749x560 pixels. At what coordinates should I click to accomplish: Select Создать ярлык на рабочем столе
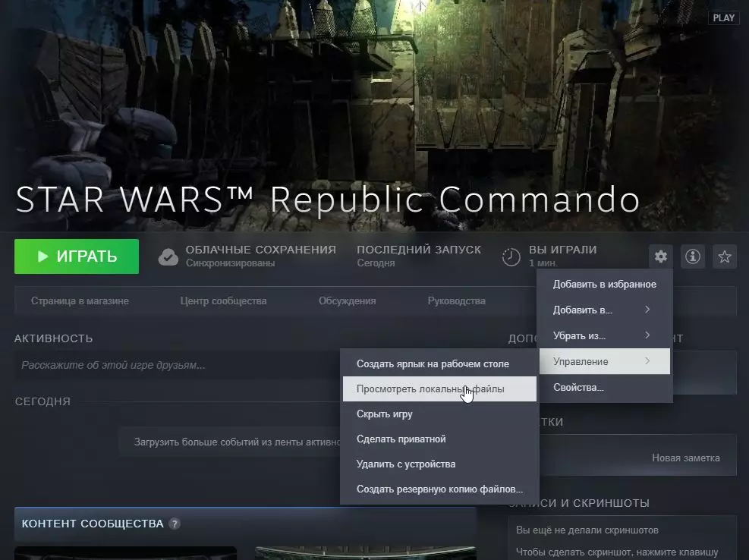439,363
